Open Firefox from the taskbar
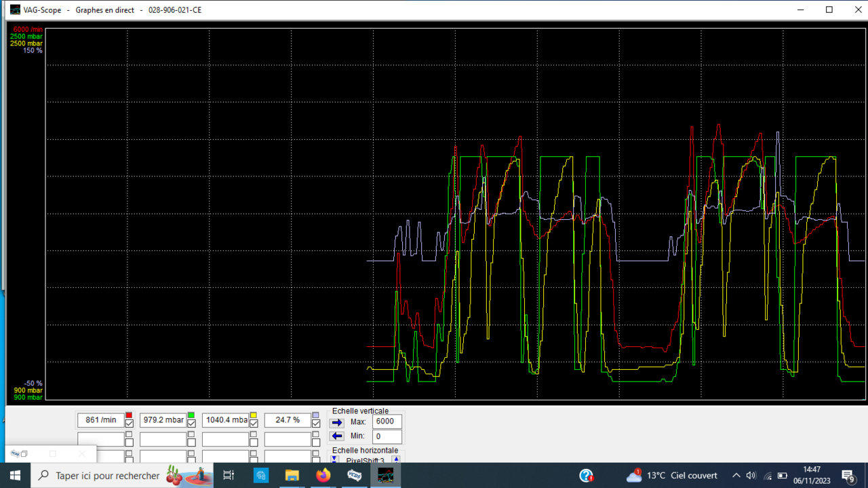The height and width of the screenshot is (488, 868). [323, 476]
